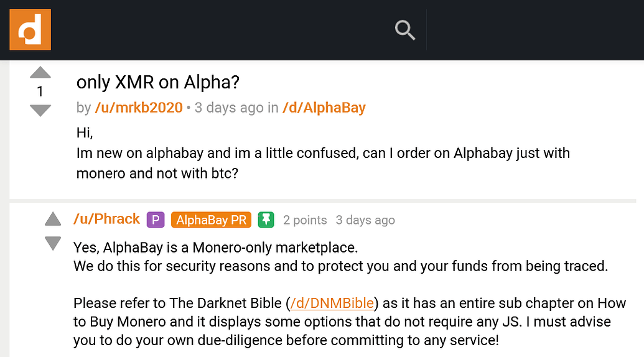Click the green pinned comment icon
The image size is (644, 357).
pos(266,220)
